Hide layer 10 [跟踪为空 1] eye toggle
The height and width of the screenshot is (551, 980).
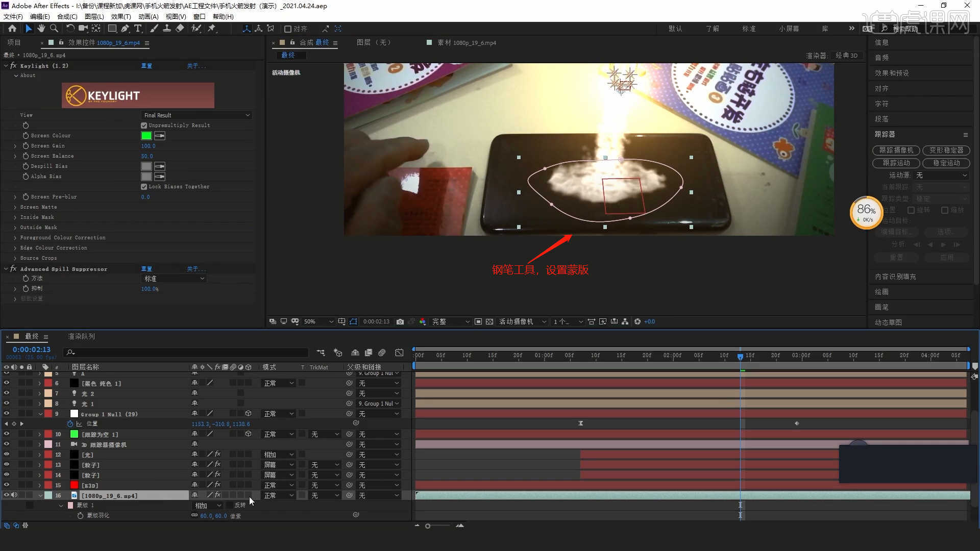[7, 434]
